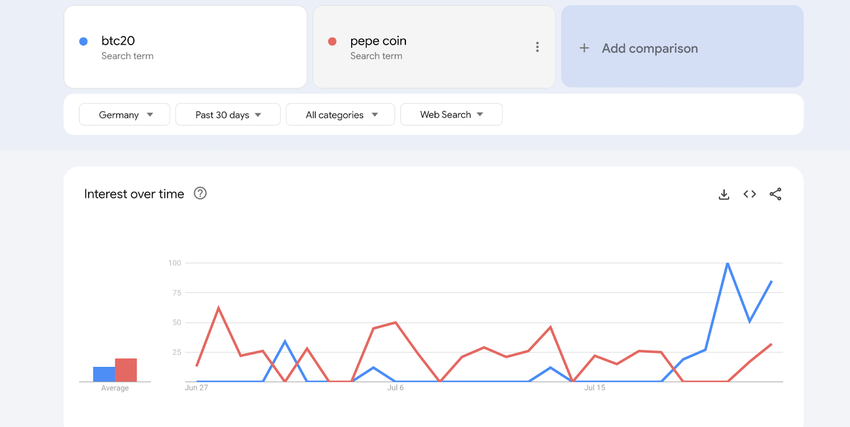Open help for Interest over time
This screenshot has height=427, width=850.
point(200,193)
